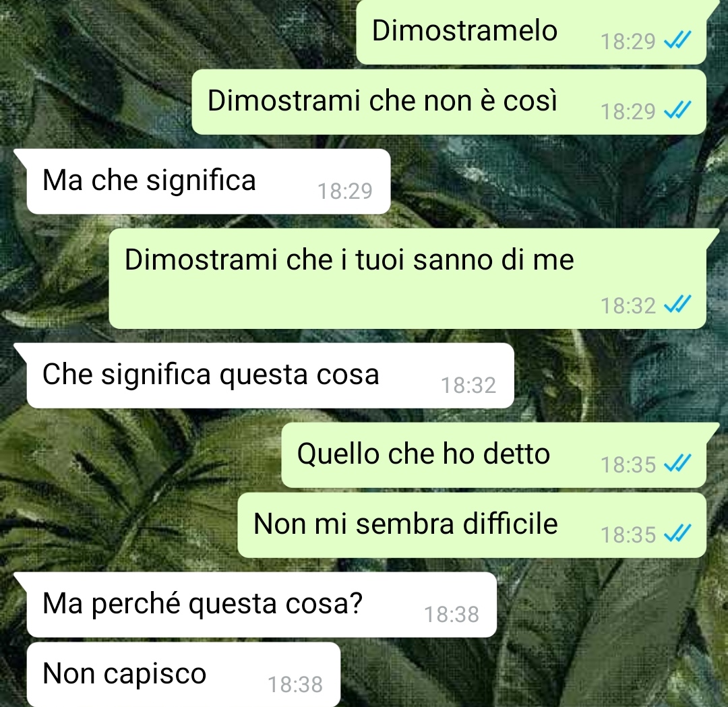Tap the 18:38 timestamp on 'Ma perché questa cosa?'
Screen dimensions: 728x707
point(452,615)
